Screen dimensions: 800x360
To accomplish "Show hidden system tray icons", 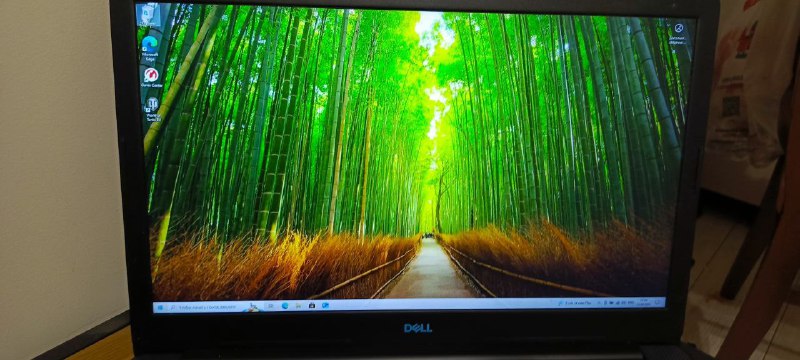I will point(598,303).
